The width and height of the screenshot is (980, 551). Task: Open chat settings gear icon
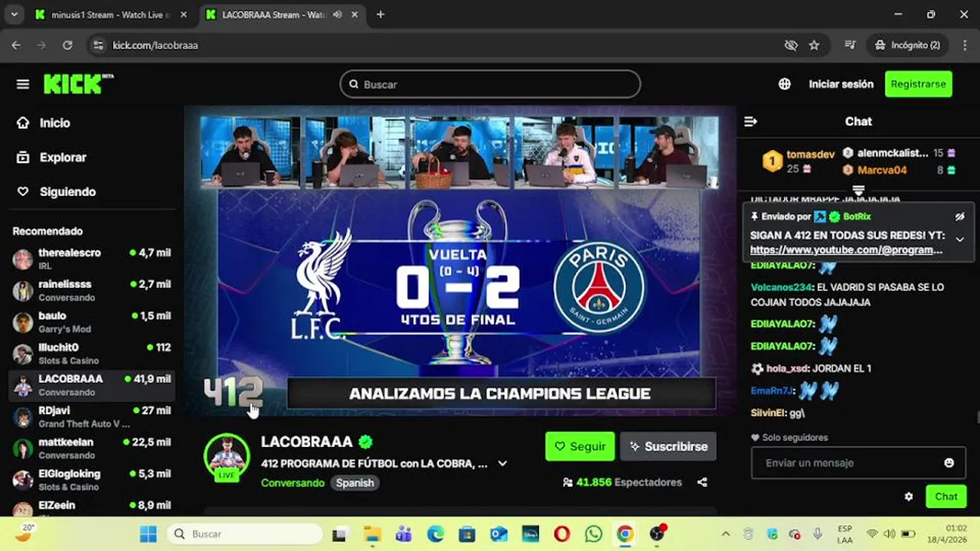pos(909,497)
